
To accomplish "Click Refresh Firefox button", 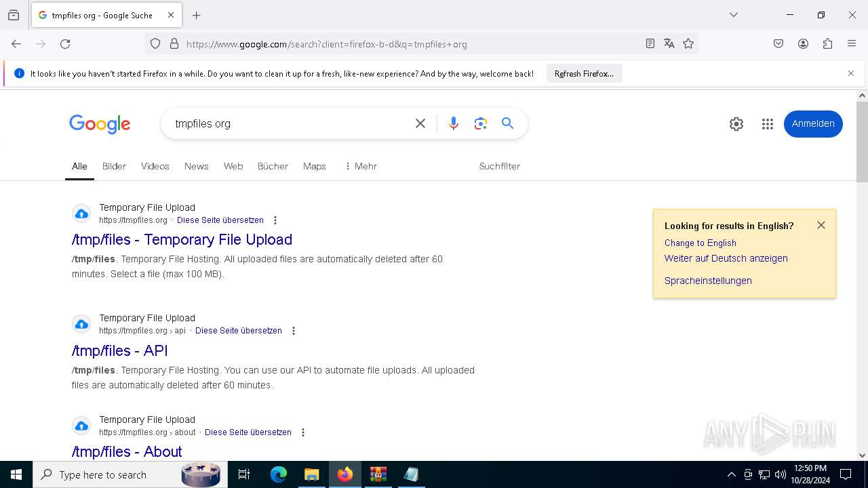I will point(584,73).
